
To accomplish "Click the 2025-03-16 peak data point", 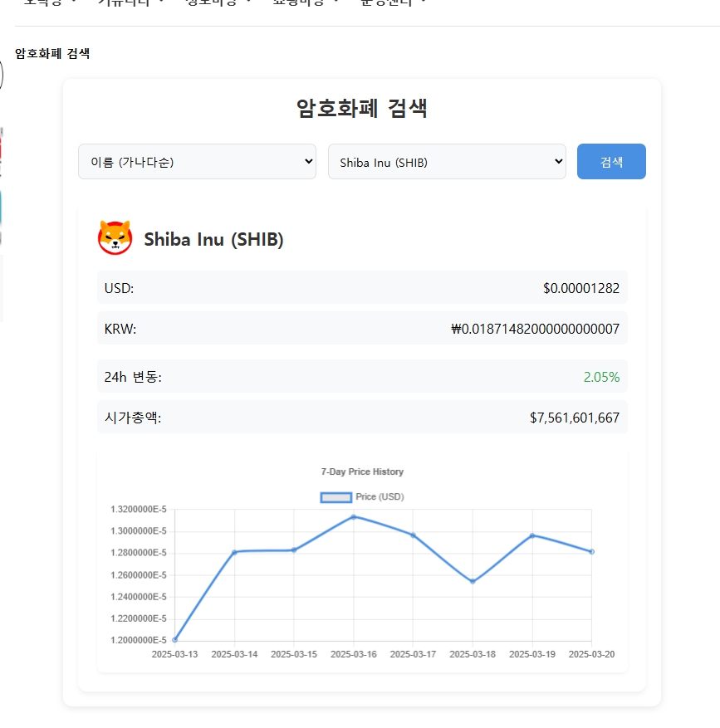I will point(354,517).
